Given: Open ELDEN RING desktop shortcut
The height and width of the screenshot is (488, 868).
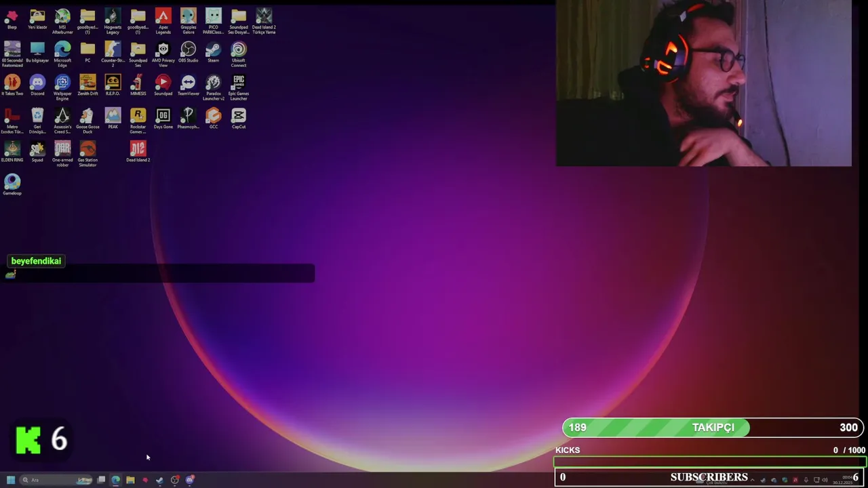Looking at the screenshot, I should click(x=12, y=152).
